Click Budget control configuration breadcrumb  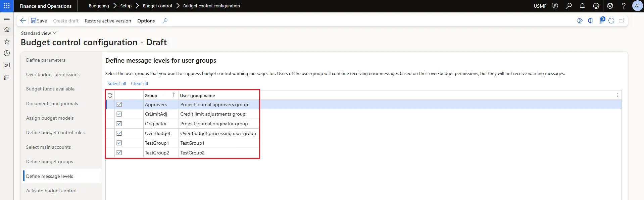tap(211, 6)
